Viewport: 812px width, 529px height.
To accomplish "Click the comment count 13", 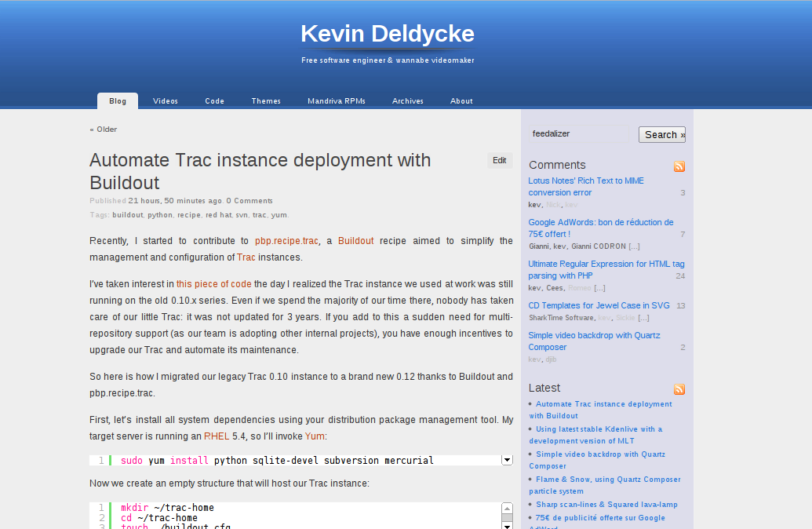I will pyautogui.click(x=680, y=305).
